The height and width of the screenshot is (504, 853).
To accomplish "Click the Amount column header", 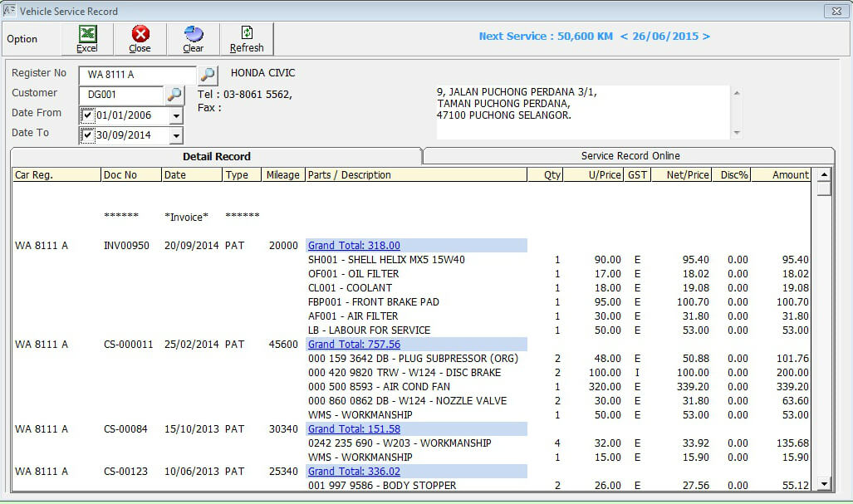I will point(782,175).
